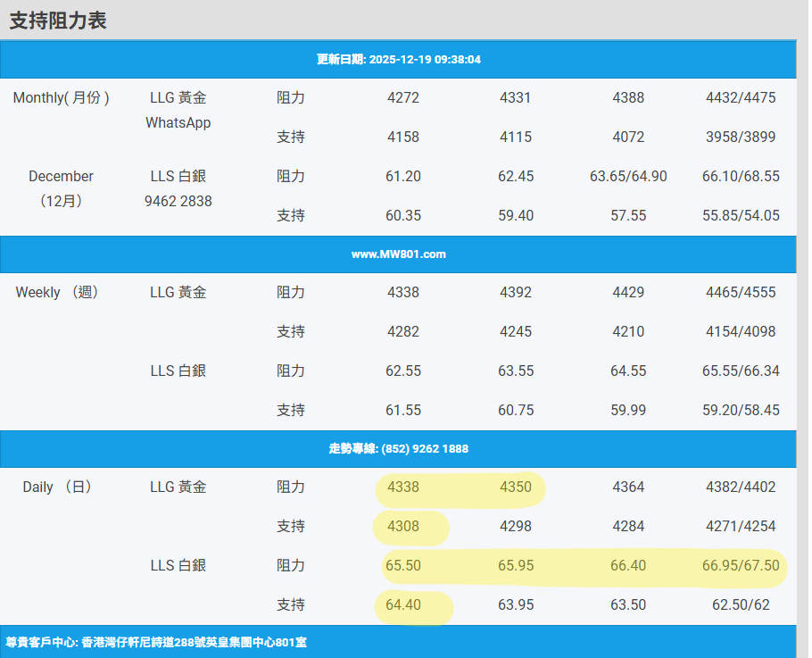Click the 走勢專線 (852) 9262 1888 hotline
Image resolution: width=812 pixels, height=658 pixels.
pyautogui.click(x=398, y=449)
